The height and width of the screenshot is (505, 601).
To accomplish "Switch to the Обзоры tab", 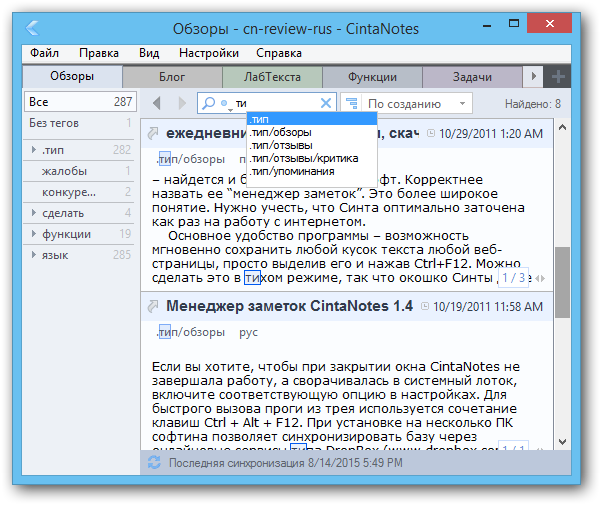I will (72, 76).
